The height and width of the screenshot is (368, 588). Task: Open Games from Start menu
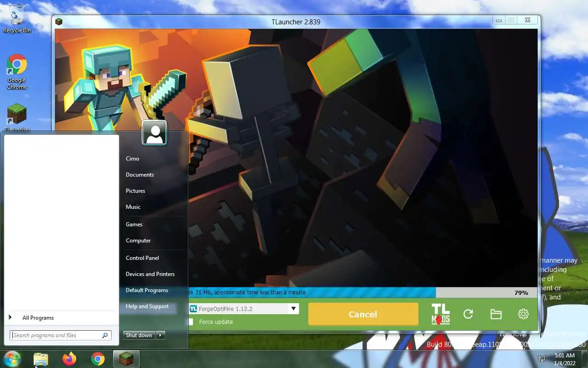tap(134, 224)
